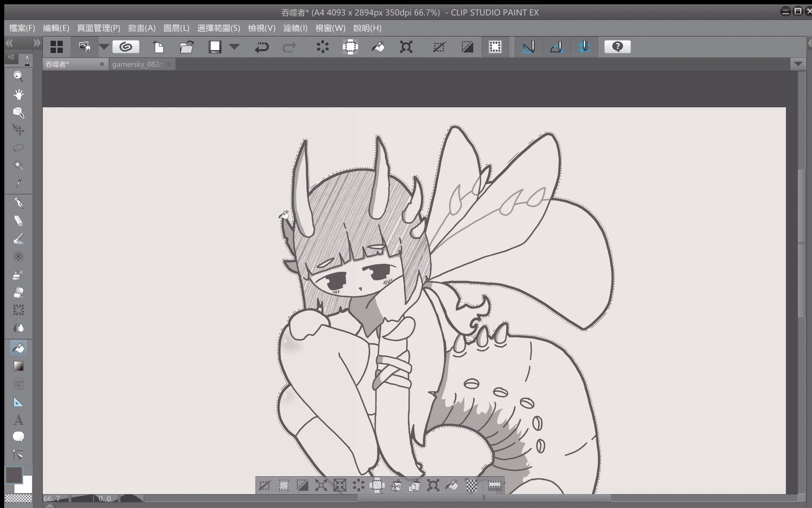Viewport: 812px width, 508px height.
Task: Click the CLIP STUDIO spiral logo button
Action: tap(126, 47)
